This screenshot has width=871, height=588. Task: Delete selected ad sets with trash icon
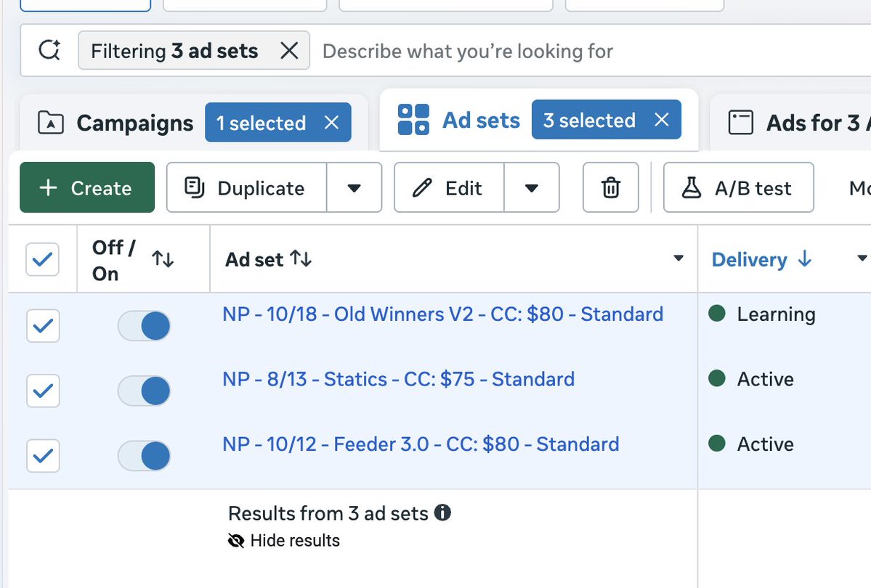pyautogui.click(x=610, y=188)
